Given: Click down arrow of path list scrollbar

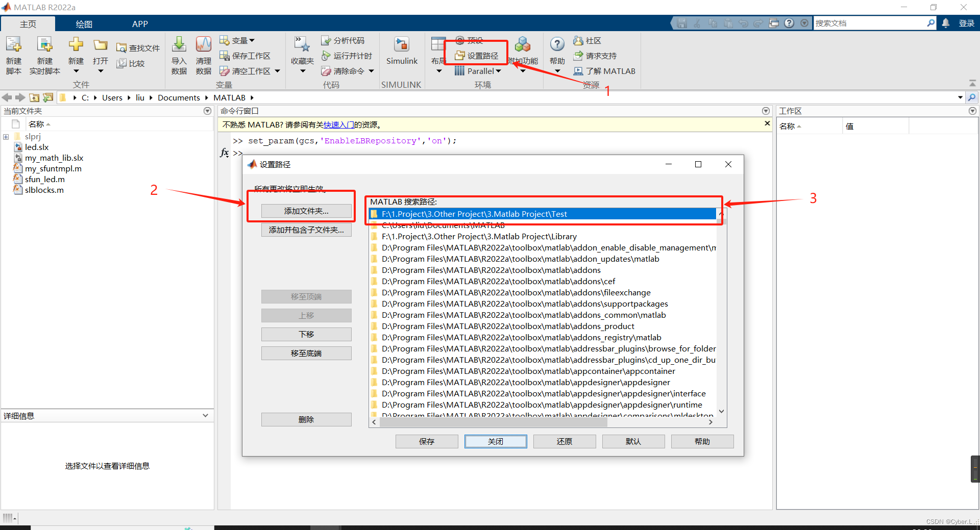Looking at the screenshot, I should (721, 411).
